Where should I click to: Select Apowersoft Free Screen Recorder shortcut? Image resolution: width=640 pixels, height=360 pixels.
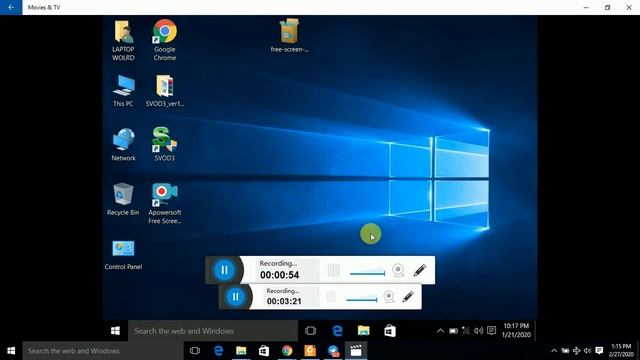pyautogui.click(x=165, y=203)
